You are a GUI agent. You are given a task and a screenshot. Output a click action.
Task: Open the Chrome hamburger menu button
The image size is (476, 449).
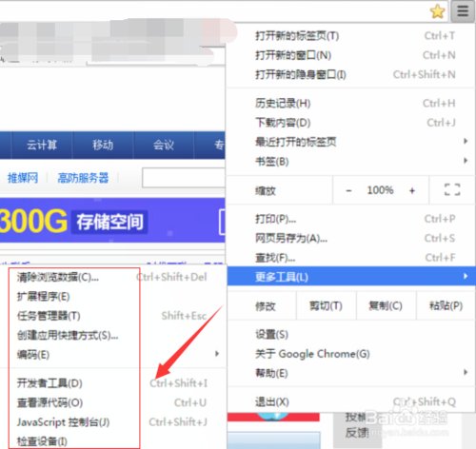tap(463, 11)
